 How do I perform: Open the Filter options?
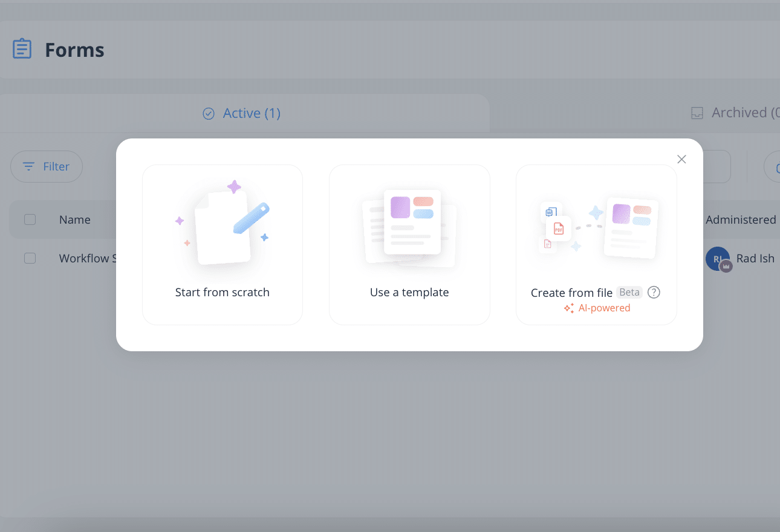(47, 166)
